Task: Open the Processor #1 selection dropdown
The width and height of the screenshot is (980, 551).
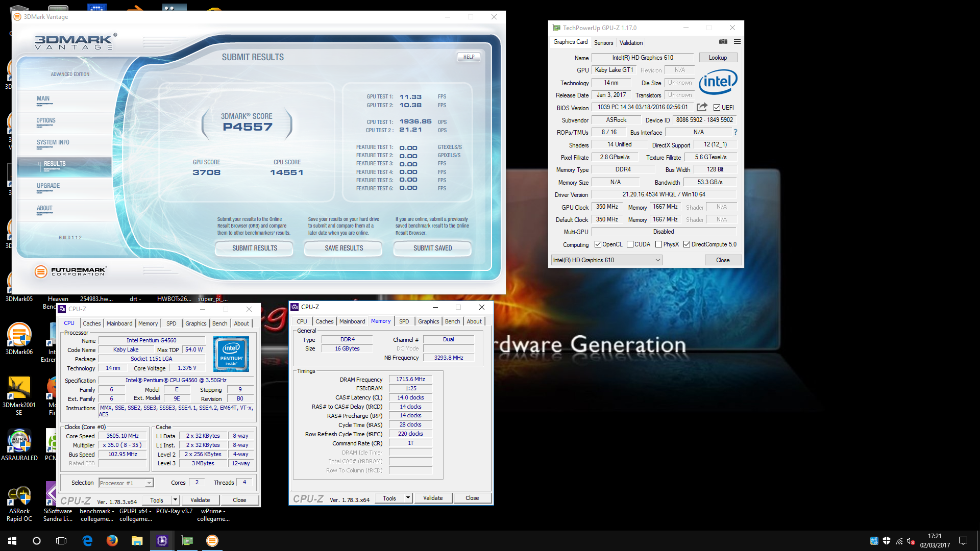Action: 126,483
